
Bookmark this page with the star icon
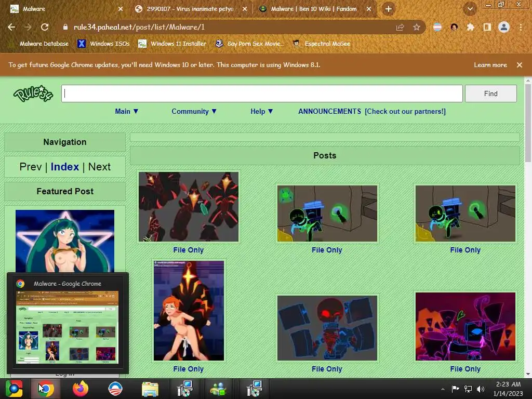point(416,27)
